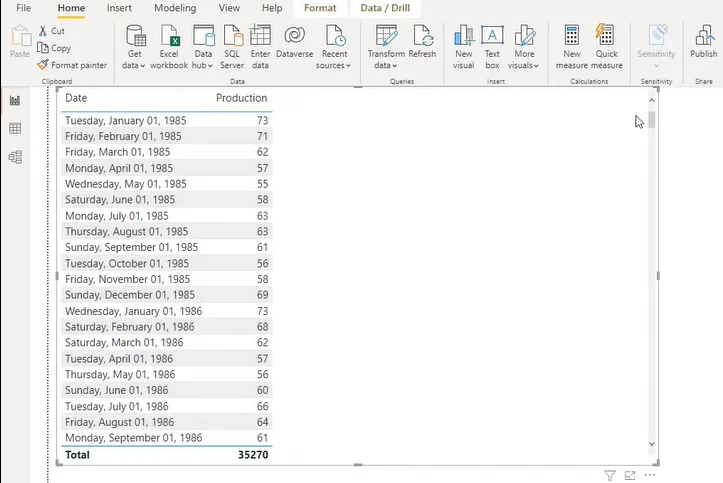Open the Help ribbon tab
Screen dimensions: 723x483
click(x=272, y=8)
